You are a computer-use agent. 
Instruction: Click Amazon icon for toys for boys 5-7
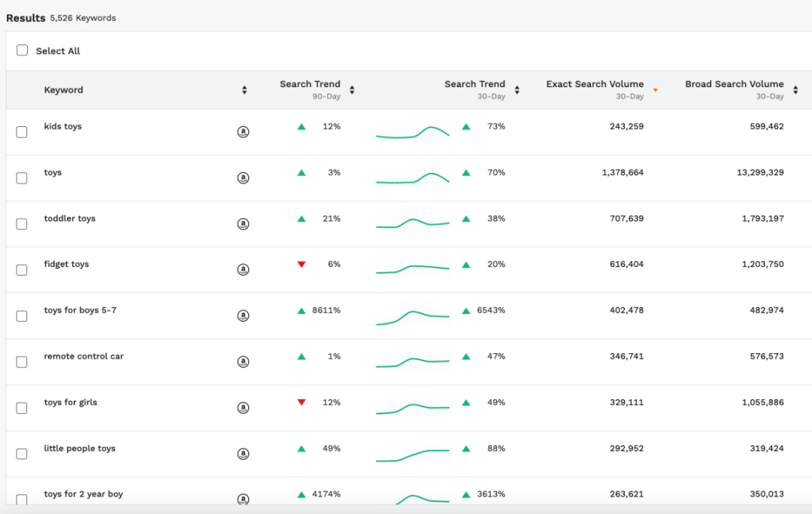click(243, 316)
